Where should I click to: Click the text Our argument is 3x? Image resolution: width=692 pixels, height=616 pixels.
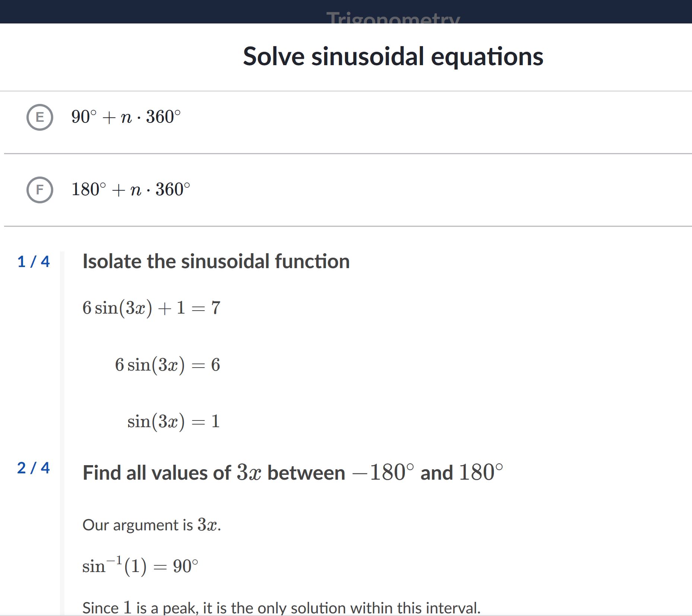[152, 525]
